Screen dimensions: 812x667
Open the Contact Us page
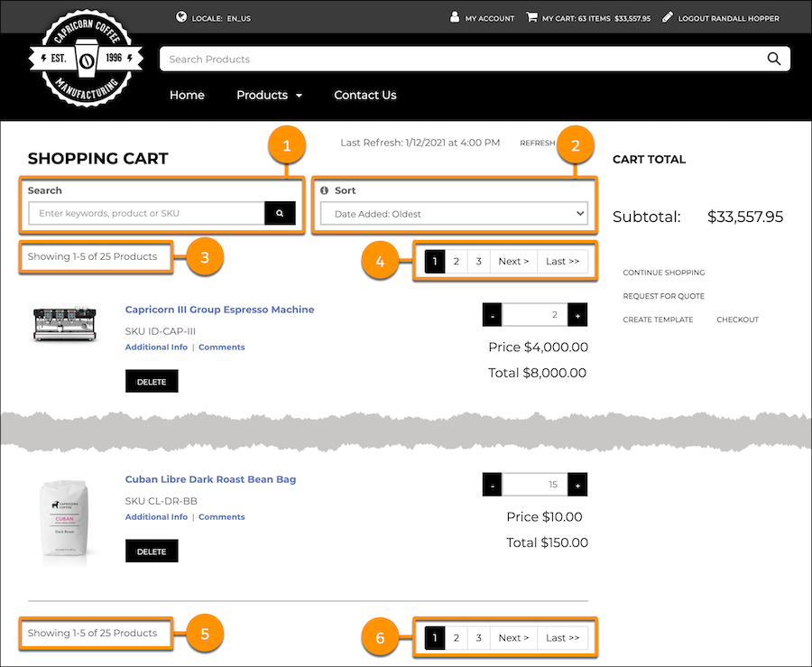pos(364,95)
